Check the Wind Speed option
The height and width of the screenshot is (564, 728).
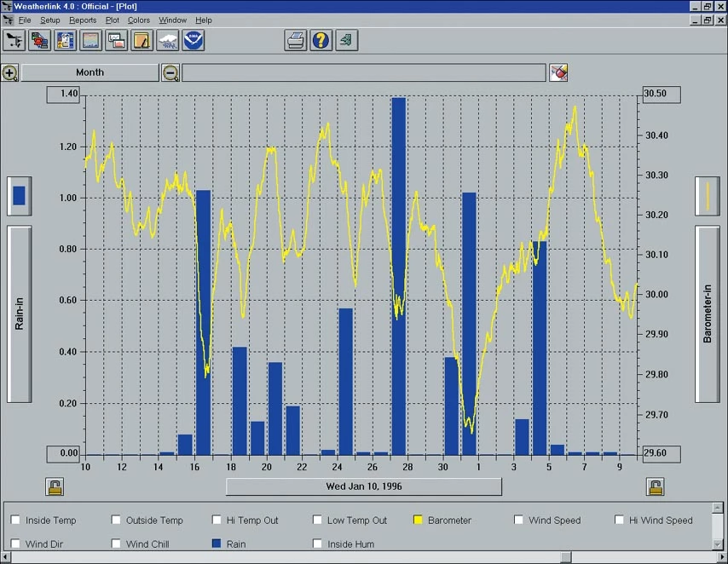tap(519, 520)
